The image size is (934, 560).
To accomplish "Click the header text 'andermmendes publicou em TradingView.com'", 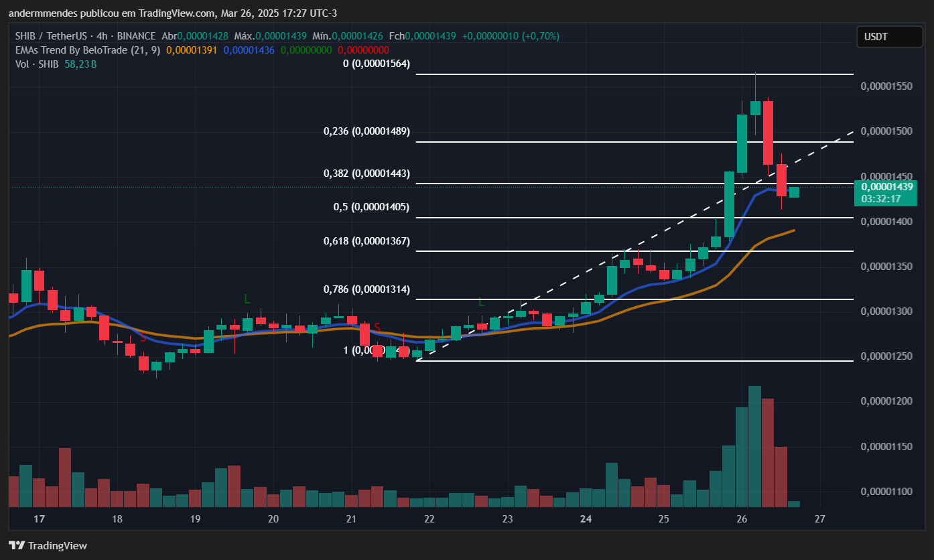I will pyautogui.click(x=111, y=13).
